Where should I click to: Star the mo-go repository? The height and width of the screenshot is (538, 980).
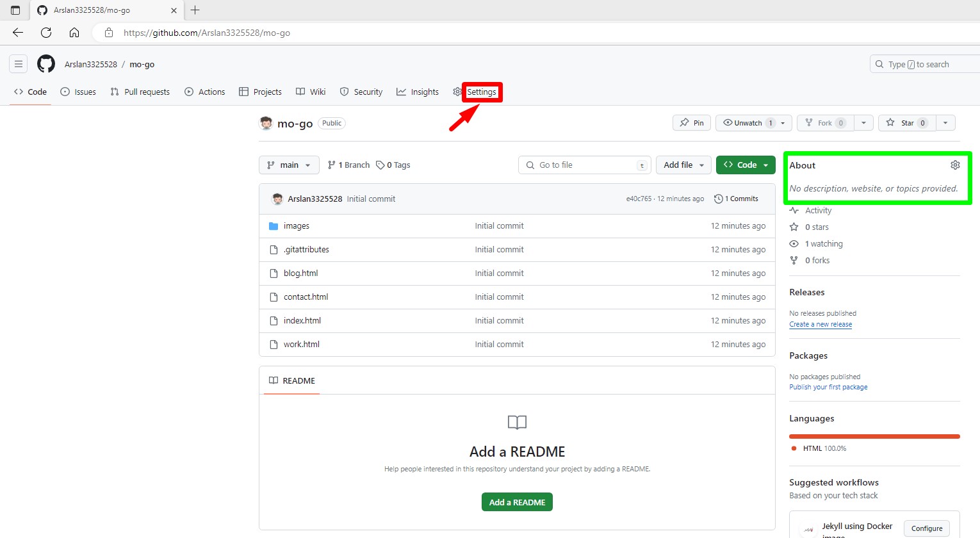click(x=907, y=123)
